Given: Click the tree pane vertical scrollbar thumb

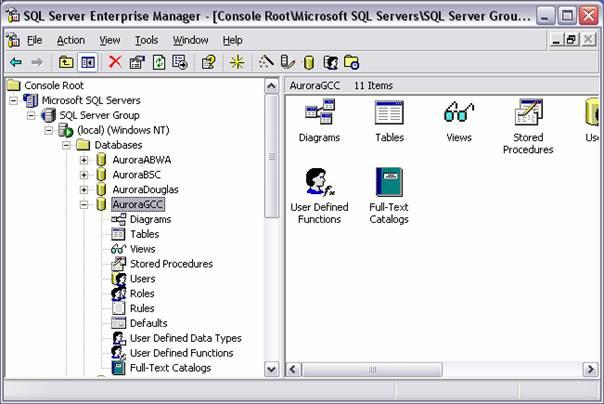Looking at the screenshot, I should pyautogui.click(x=272, y=156).
